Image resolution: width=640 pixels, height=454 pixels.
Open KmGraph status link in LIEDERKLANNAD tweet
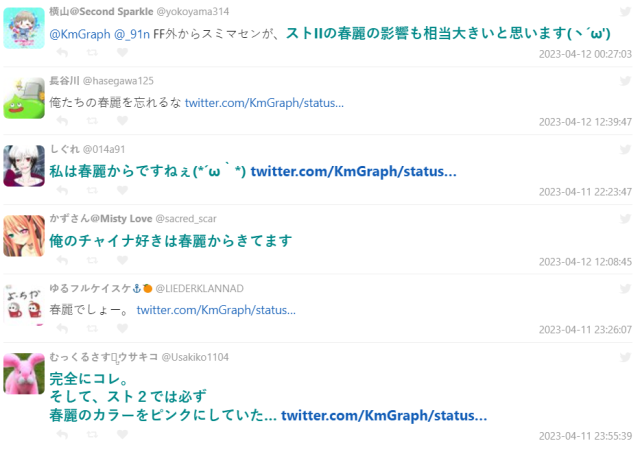pos(216,310)
